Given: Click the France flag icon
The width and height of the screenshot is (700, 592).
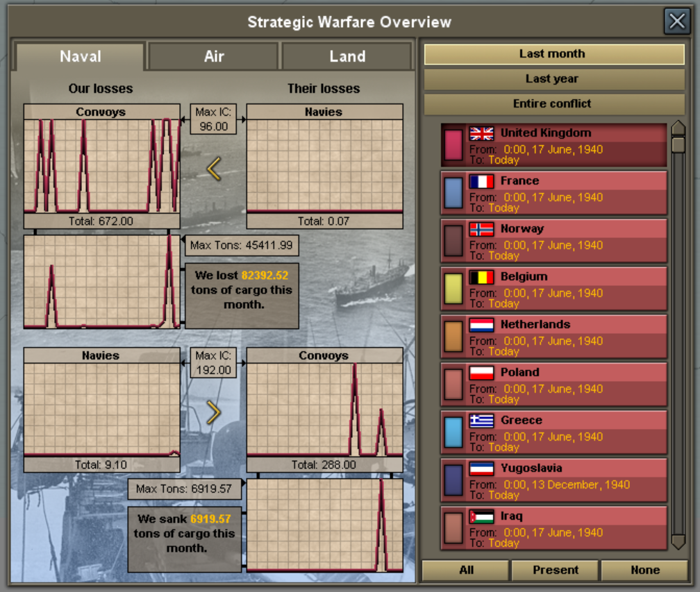Looking at the screenshot, I should point(481,181).
